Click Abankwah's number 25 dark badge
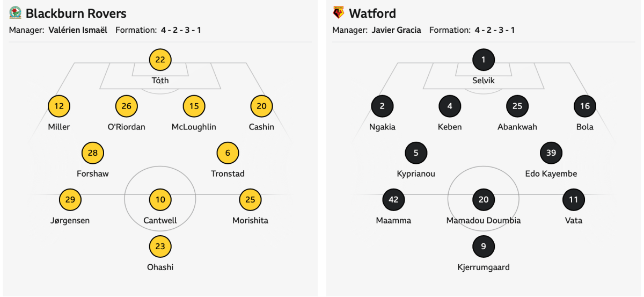The width and height of the screenshot is (644, 297). pyautogui.click(x=517, y=106)
